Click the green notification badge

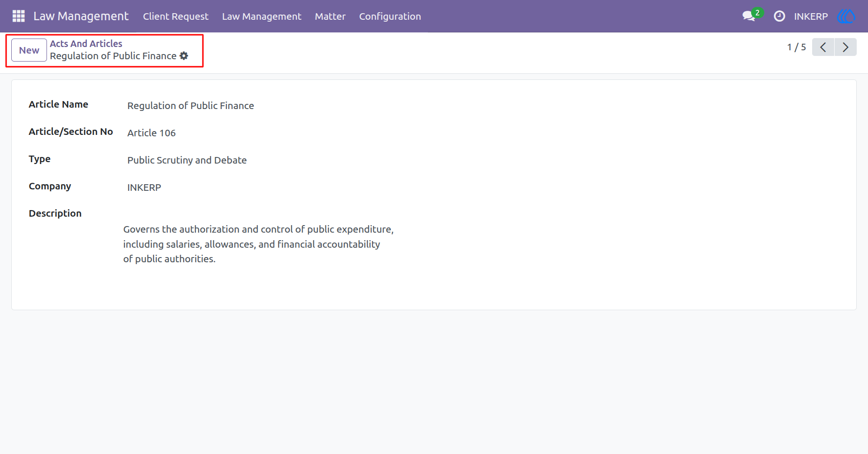coord(758,13)
